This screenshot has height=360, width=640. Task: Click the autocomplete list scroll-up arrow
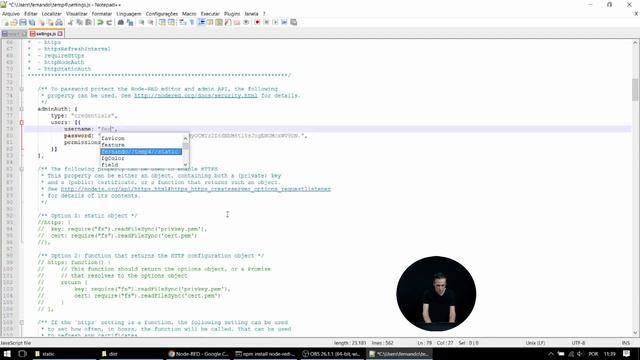[186, 138]
